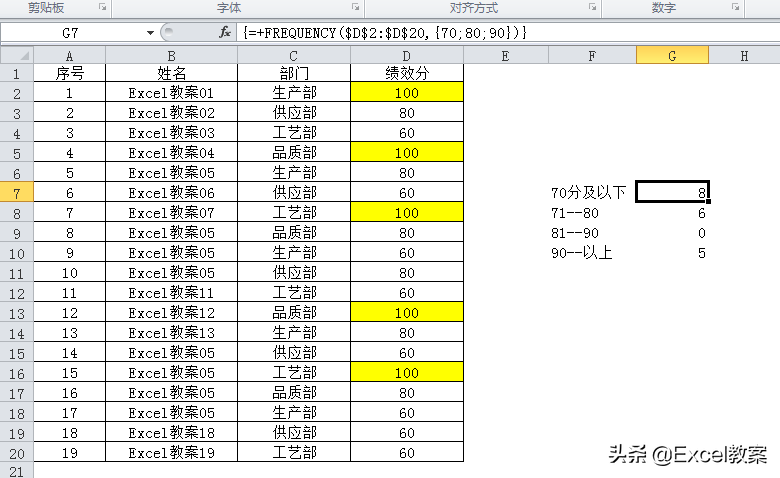Click yellow score 100 in row 2
This screenshot has height=478, width=780.
[407, 93]
